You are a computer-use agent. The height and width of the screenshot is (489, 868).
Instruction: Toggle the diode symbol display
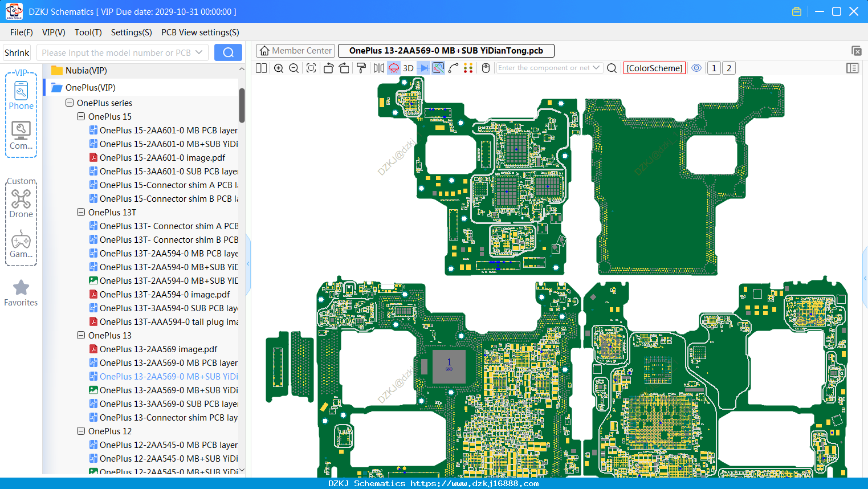pyautogui.click(x=423, y=68)
